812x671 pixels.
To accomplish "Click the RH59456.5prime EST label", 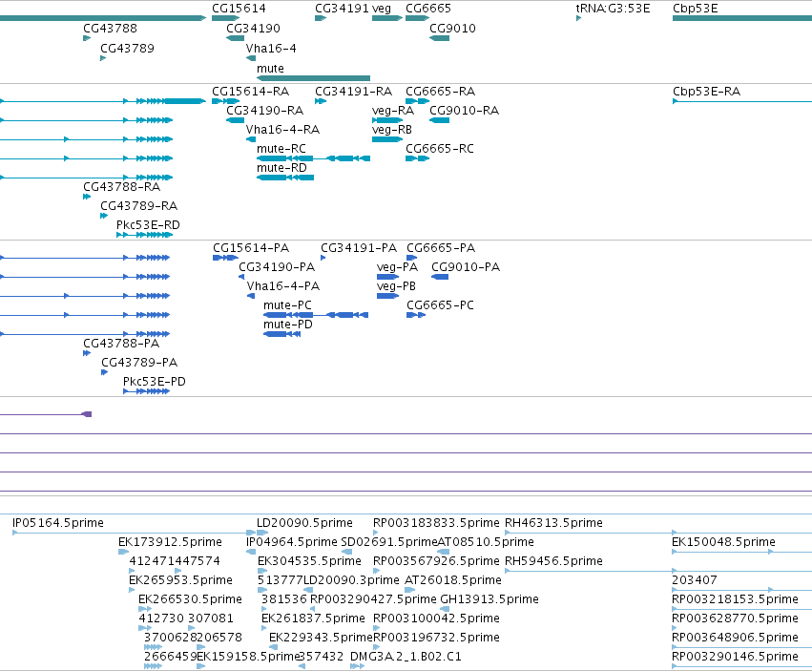I will click(553, 561).
